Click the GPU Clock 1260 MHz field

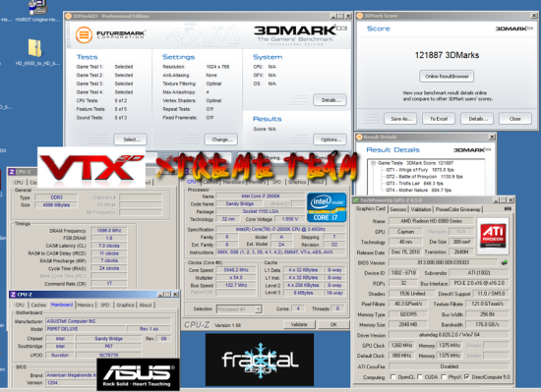401,345
